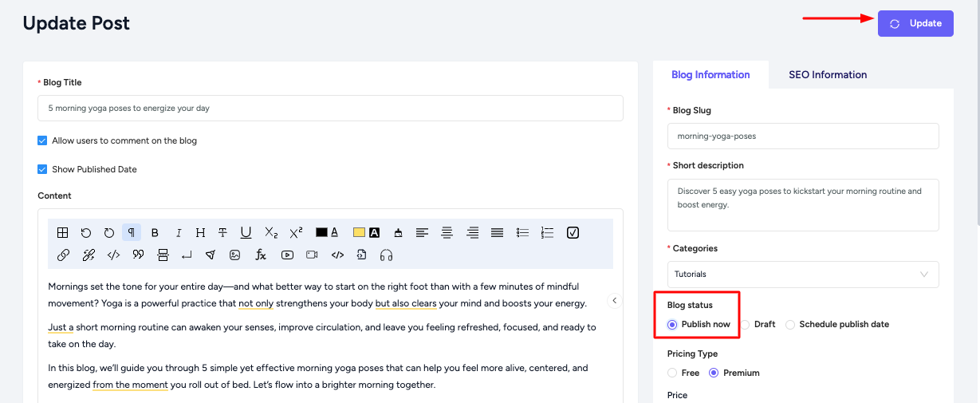Viewport: 980px width, 403px height.
Task: Edit the Blog Title field
Action: pos(330,108)
